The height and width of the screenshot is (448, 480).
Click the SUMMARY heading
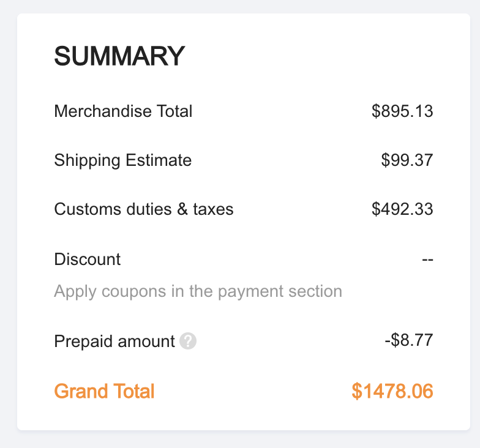pos(119,57)
